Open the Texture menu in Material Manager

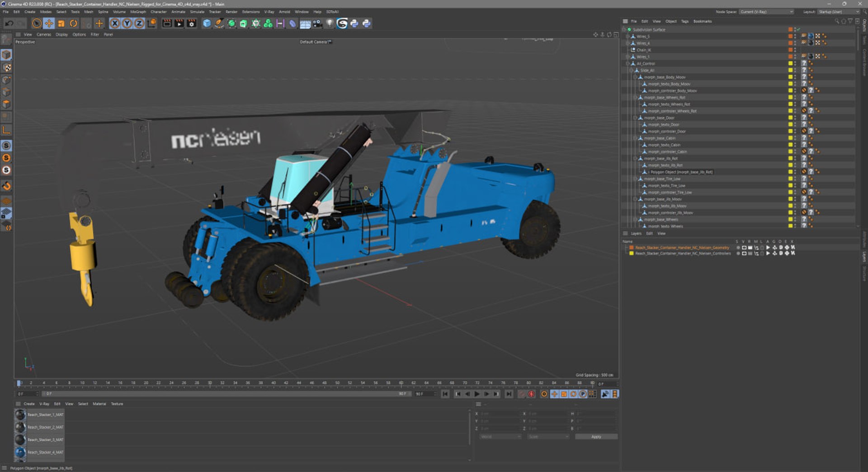click(x=117, y=404)
